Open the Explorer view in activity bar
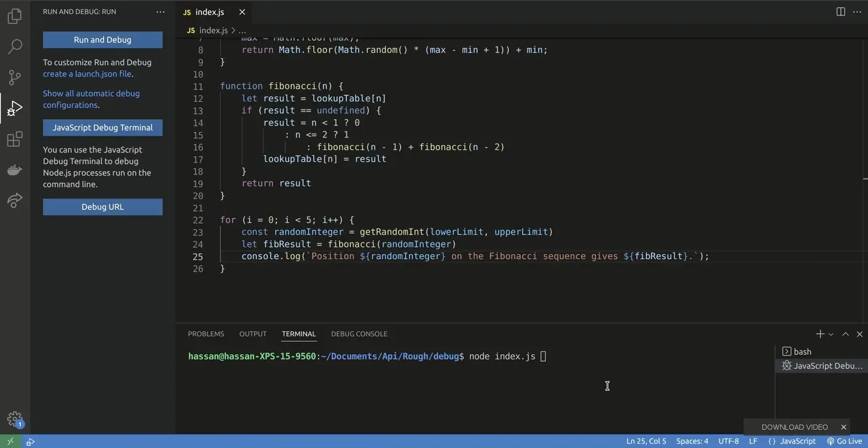This screenshot has height=448, width=868. coord(15,16)
